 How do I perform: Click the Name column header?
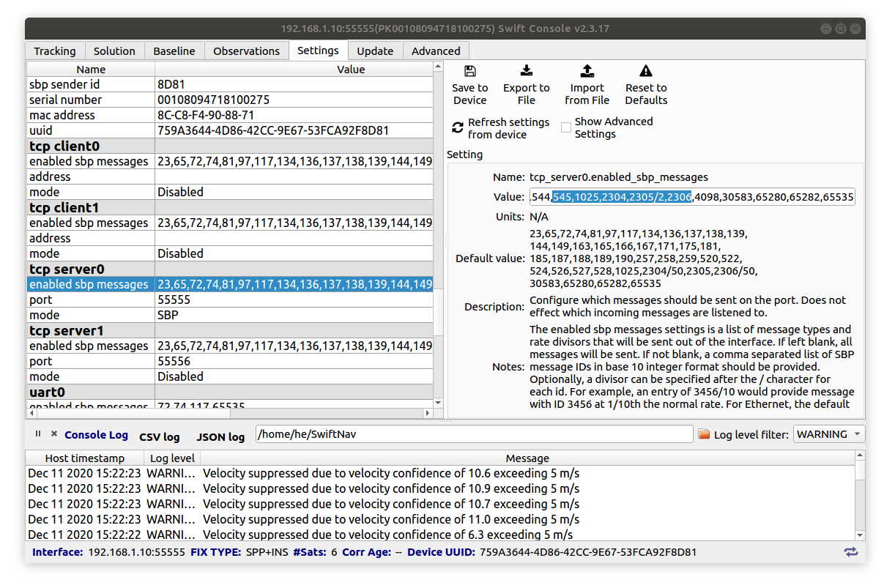pos(91,69)
